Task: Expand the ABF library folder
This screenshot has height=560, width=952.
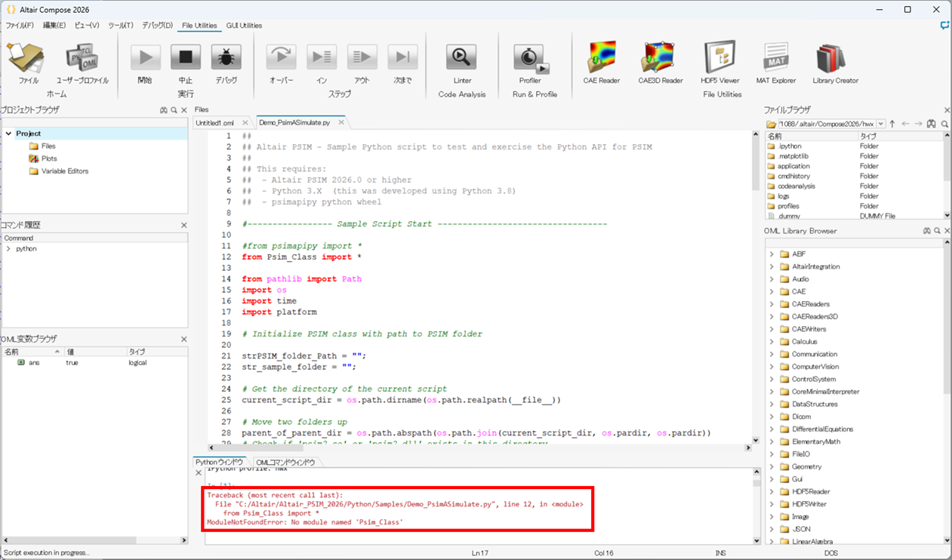Action: point(772,254)
